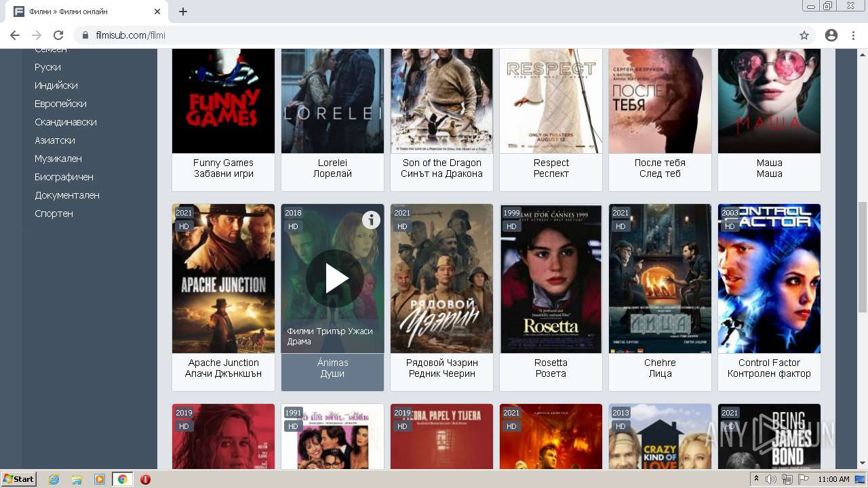Image resolution: width=868 pixels, height=488 pixels.
Task: Launch Internet Explorer from the taskbar
Action: click(x=54, y=479)
